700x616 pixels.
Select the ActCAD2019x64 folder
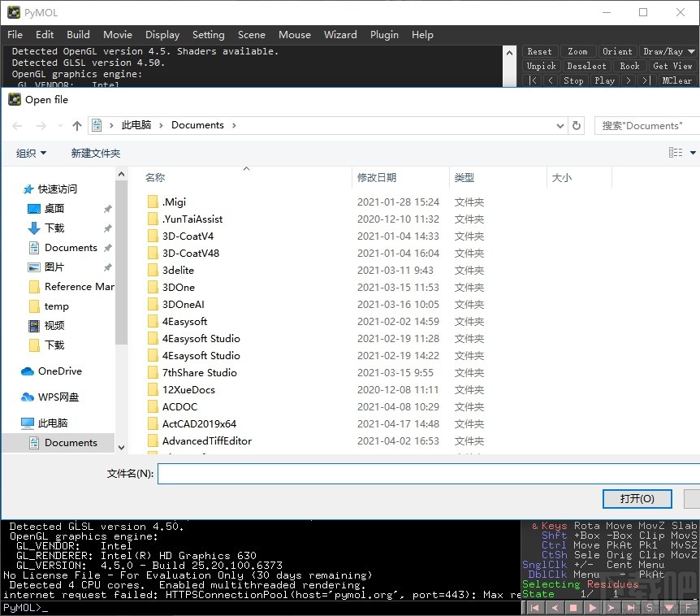(x=199, y=424)
